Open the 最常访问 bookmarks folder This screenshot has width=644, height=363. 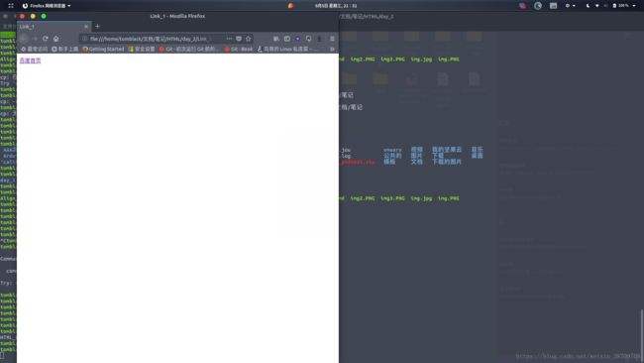35,49
